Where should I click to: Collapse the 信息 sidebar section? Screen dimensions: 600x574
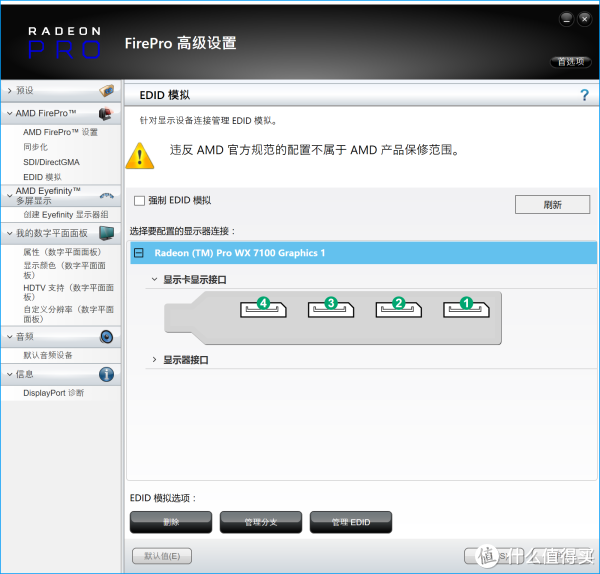point(10,374)
